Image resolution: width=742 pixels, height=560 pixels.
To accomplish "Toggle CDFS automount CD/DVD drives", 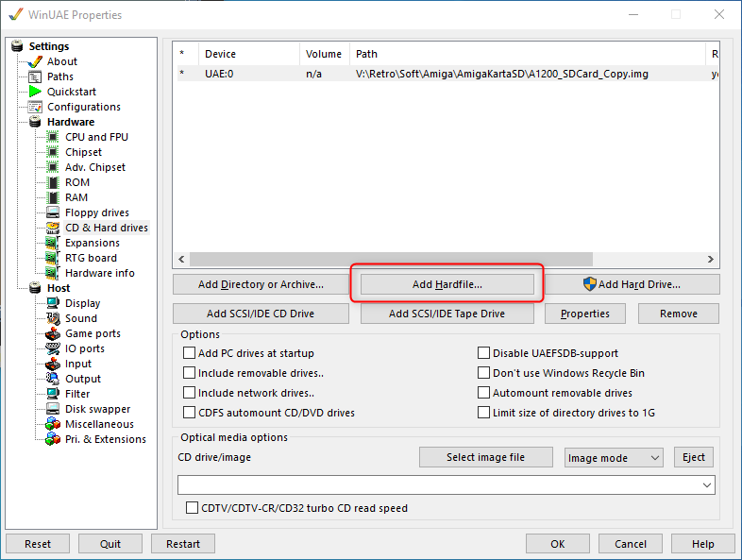I will (190, 413).
